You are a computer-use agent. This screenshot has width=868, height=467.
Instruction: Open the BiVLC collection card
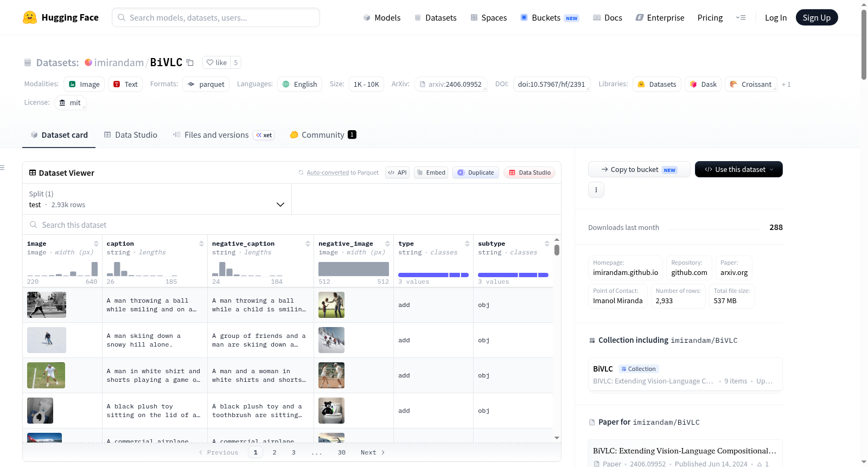pyautogui.click(x=685, y=374)
